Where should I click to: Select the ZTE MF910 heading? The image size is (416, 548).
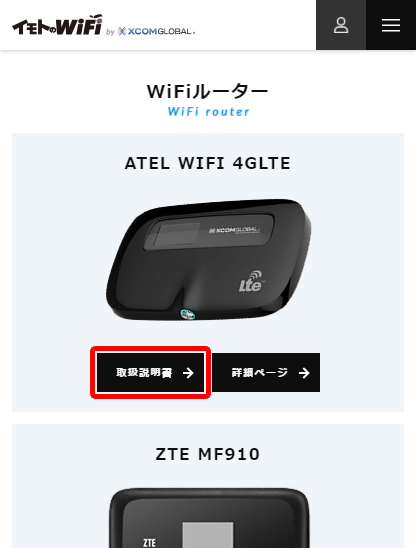coord(208,454)
